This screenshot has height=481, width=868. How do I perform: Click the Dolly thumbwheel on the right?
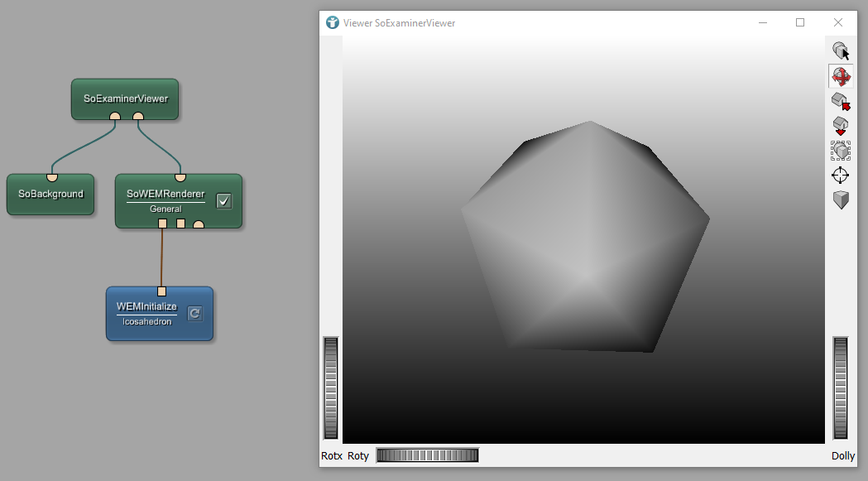point(841,387)
